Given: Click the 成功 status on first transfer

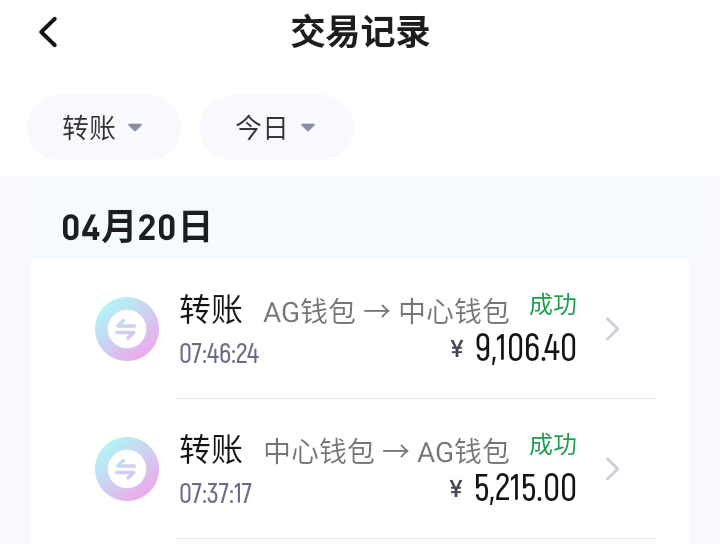Looking at the screenshot, I should 553,305.
